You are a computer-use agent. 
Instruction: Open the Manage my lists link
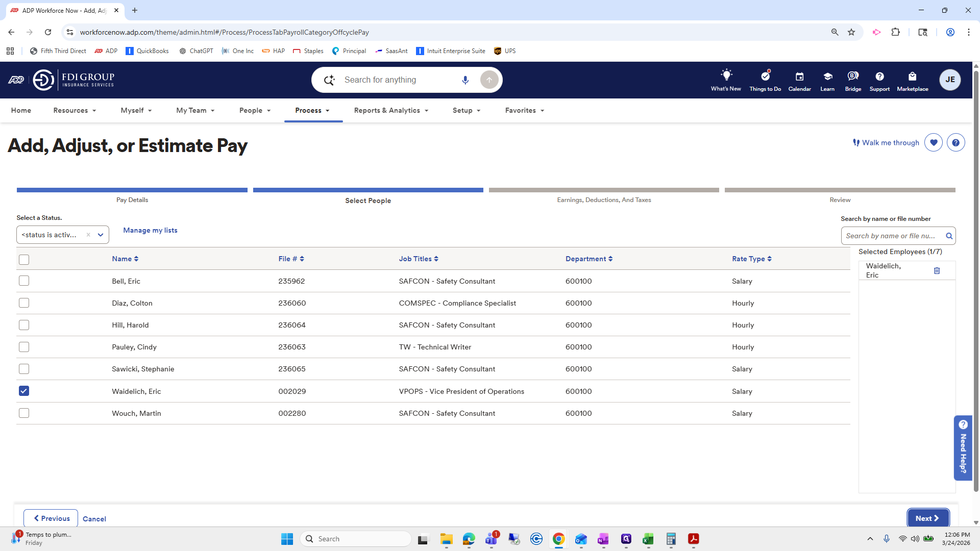coord(150,230)
